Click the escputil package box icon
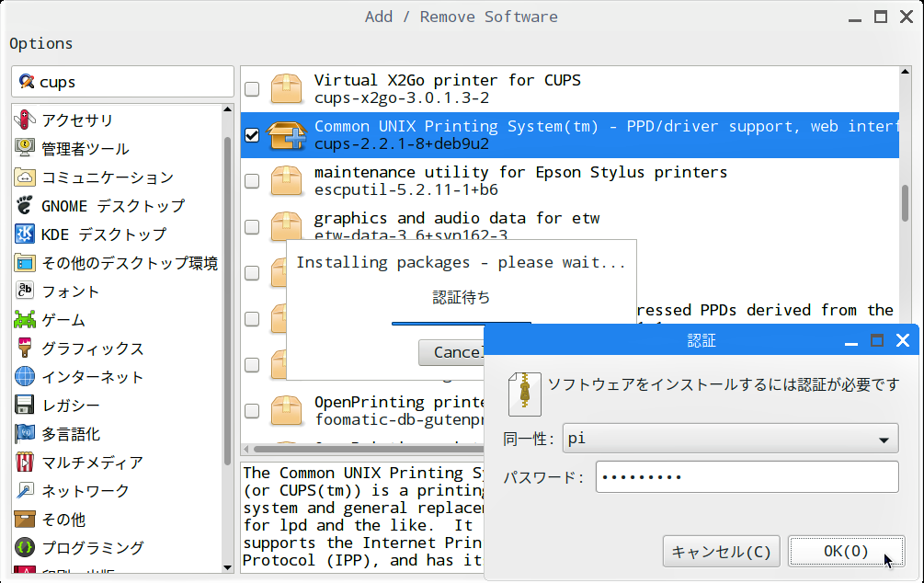This screenshot has height=583, width=924. point(286,180)
